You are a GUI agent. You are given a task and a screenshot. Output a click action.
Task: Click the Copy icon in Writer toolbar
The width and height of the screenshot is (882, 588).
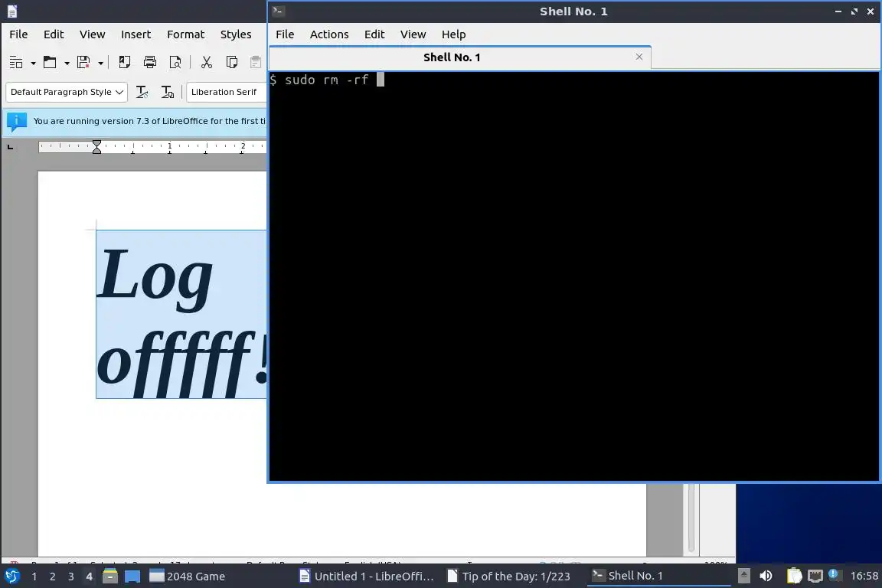[x=231, y=62]
